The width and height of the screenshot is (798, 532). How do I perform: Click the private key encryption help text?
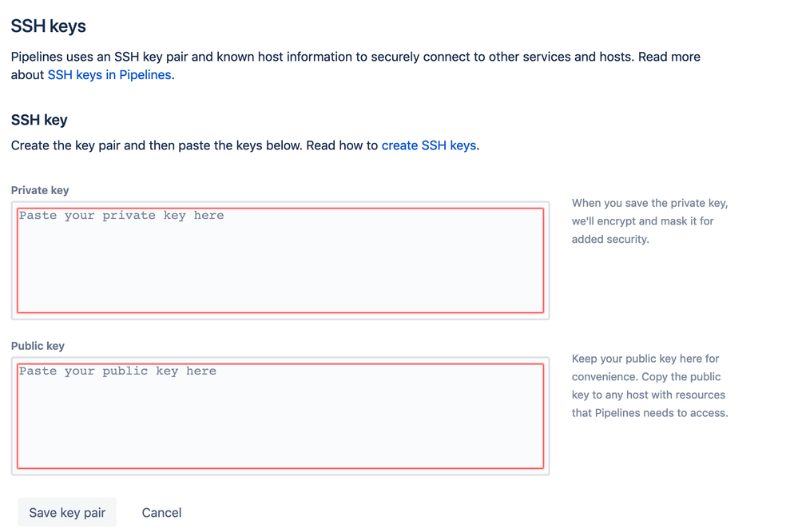[650, 221]
